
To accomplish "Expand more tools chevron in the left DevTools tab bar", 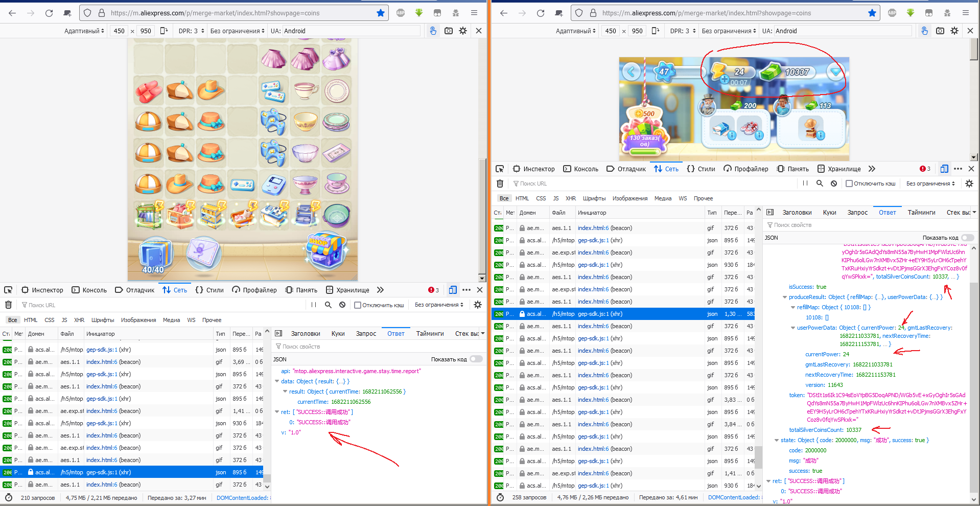I will (x=380, y=290).
